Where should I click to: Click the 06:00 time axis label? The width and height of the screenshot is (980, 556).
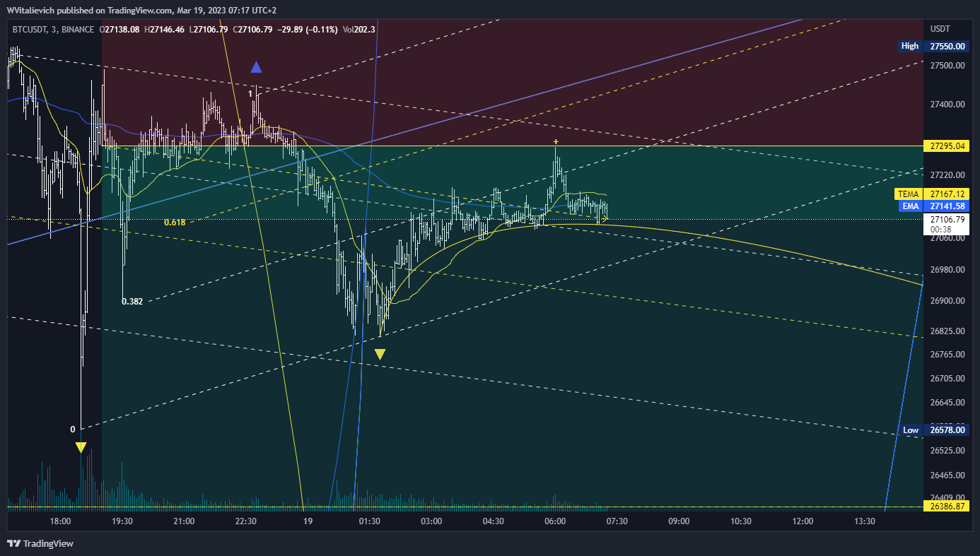[x=555, y=521]
